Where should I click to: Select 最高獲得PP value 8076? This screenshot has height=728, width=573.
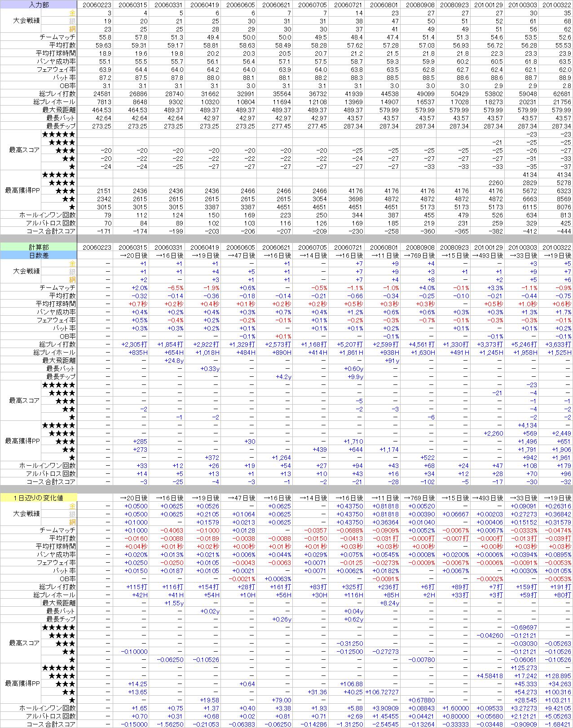[x=563, y=207]
